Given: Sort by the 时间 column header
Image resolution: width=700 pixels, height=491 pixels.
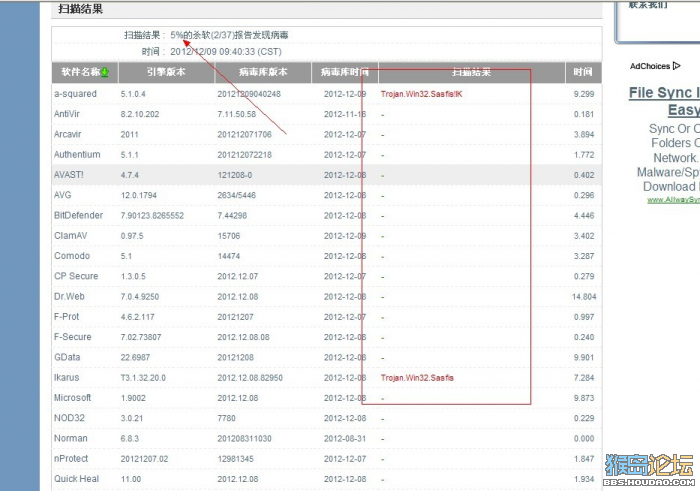Looking at the screenshot, I should click(x=583, y=72).
